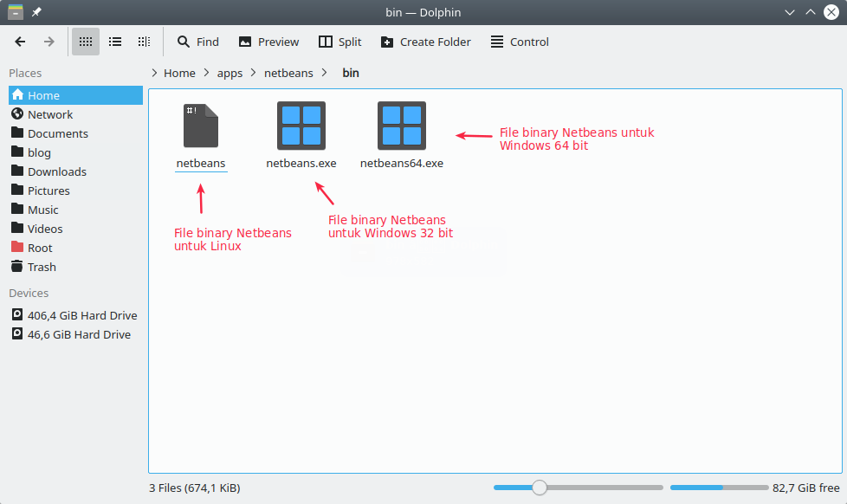Switch to Compact view mode
847x504 pixels.
[x=144, y=42]
